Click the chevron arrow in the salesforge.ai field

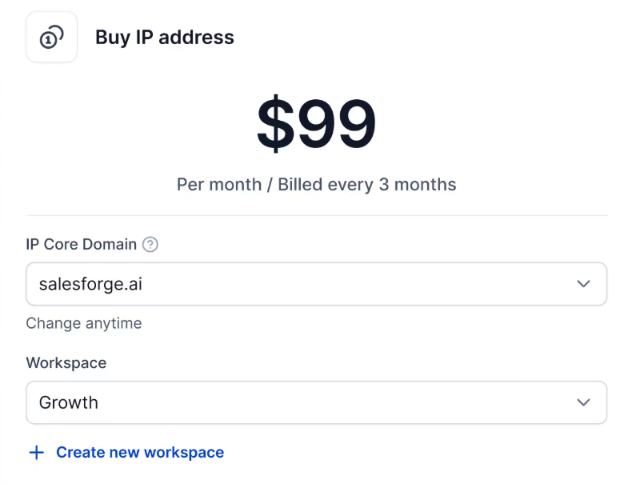tap(583, 284)
